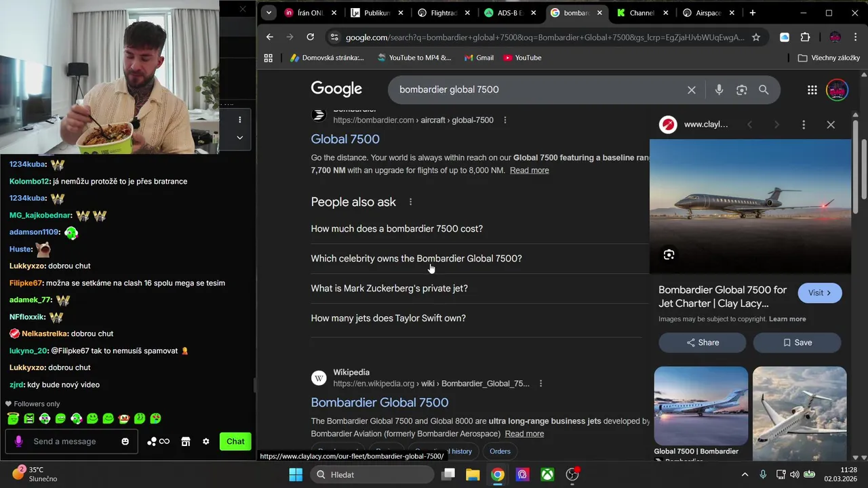
Task: Expand "How much does a bombardier 7500 cost?"
Action: [x=480, y=229]
